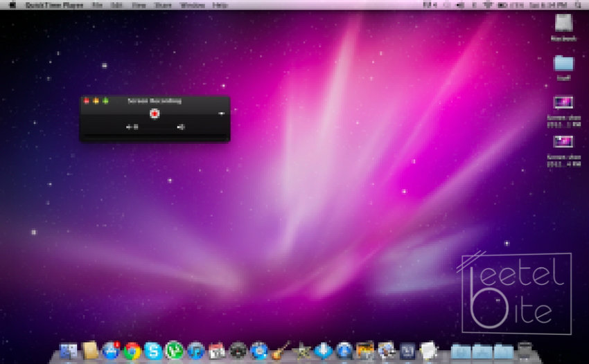The image size is (589, 364).
Task: Click the Screen Recording window title
Action: [155, 100]
